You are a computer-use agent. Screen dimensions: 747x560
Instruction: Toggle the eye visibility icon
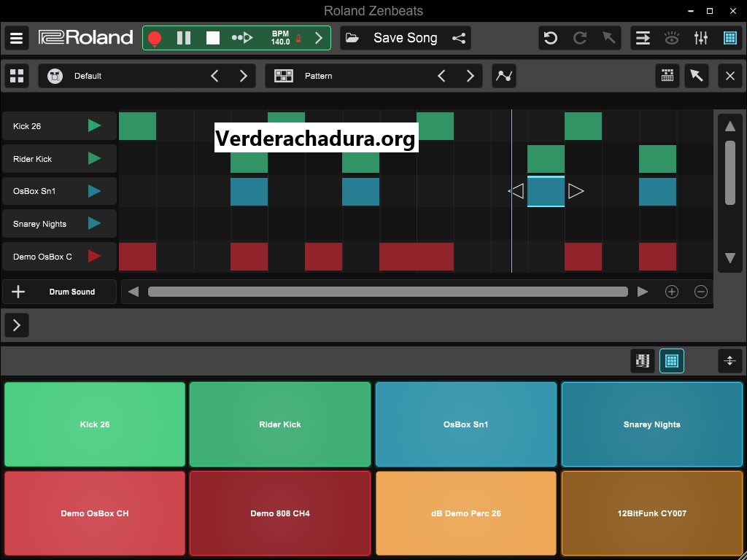pyautogui.click(x=672, y=38)
